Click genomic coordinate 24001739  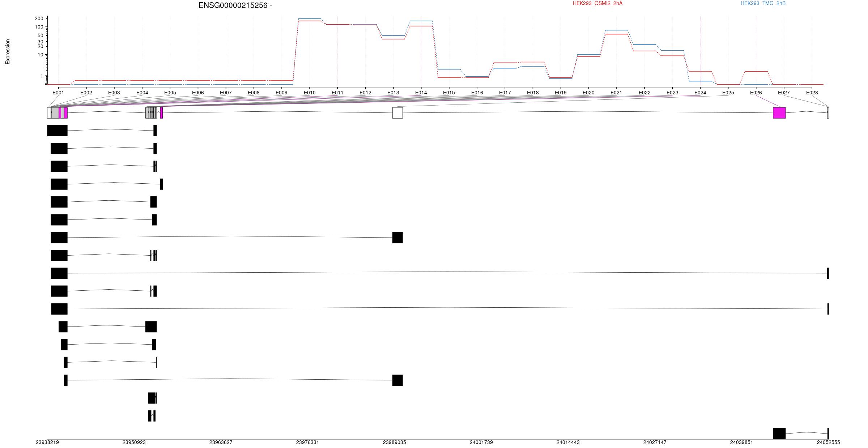(481, 442)
